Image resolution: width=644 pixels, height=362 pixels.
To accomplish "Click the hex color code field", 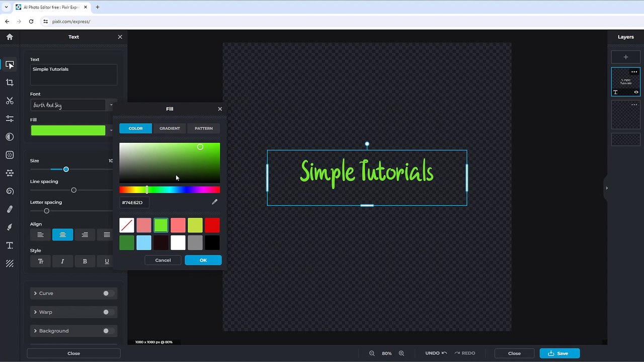I will tap(134, 203).
